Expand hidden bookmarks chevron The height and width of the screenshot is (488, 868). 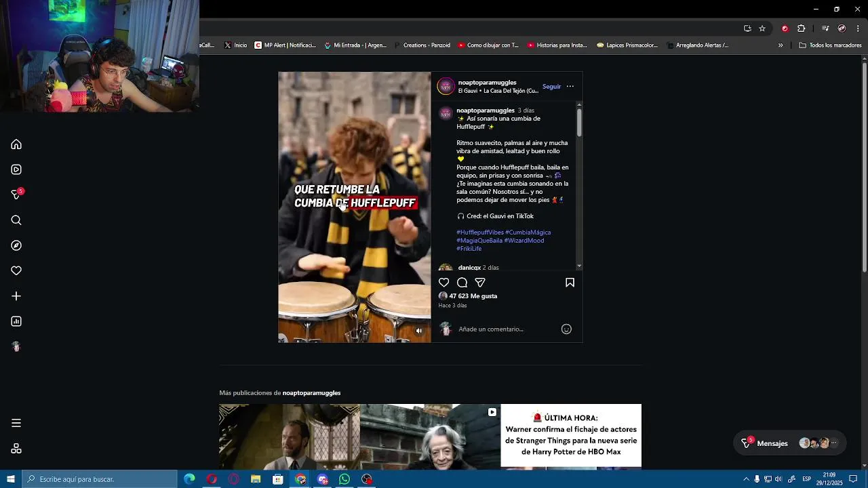(x=781, y=45)
